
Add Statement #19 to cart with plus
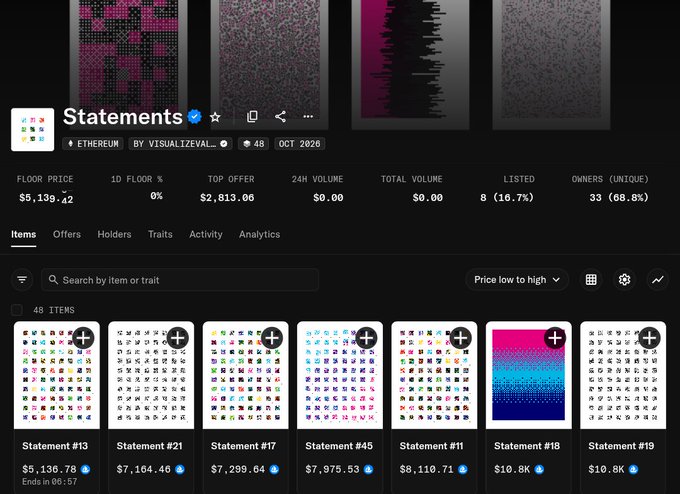pos(649,338)
